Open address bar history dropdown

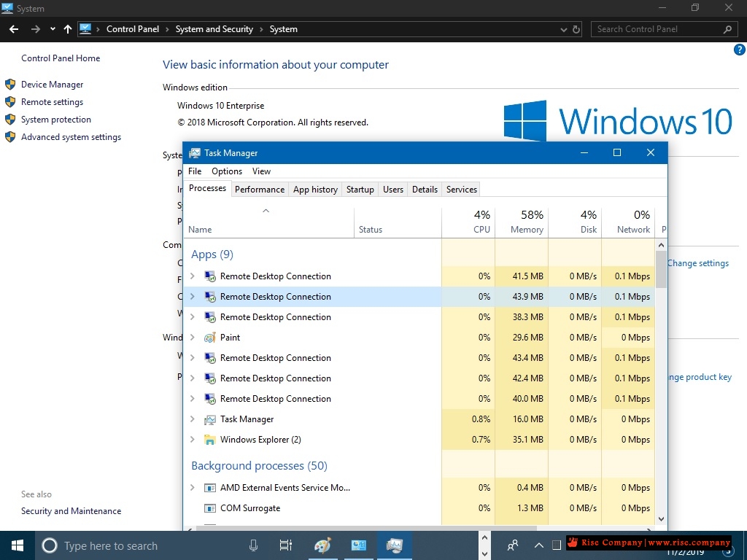point(564,29)
